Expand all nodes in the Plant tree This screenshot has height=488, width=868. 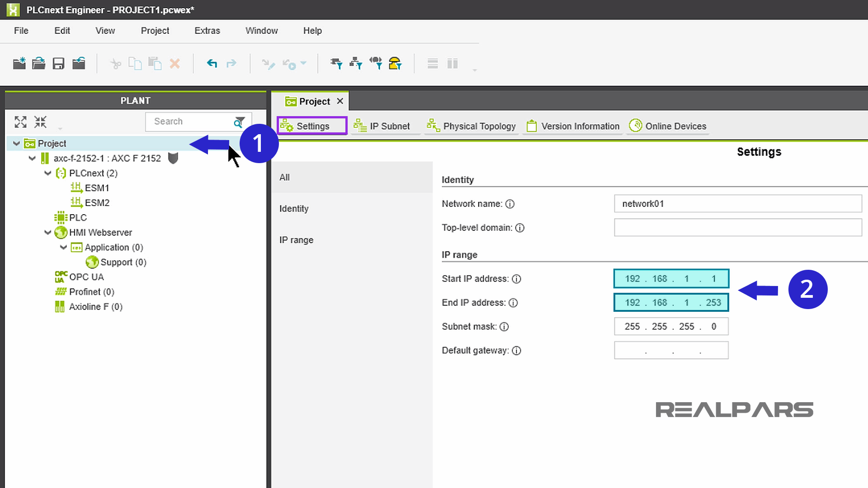(20, 122)
